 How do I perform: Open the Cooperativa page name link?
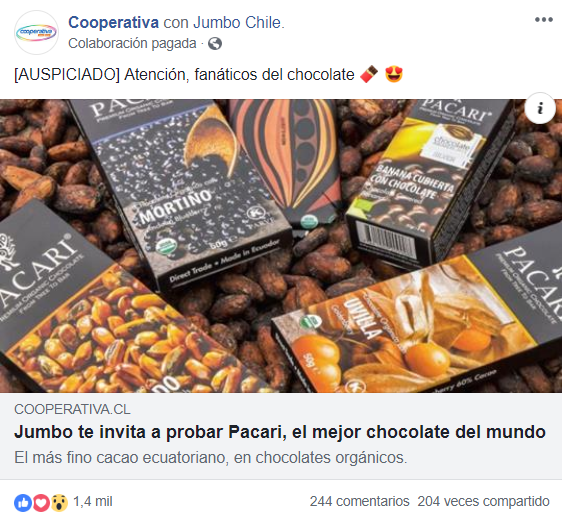click(113, 23)
